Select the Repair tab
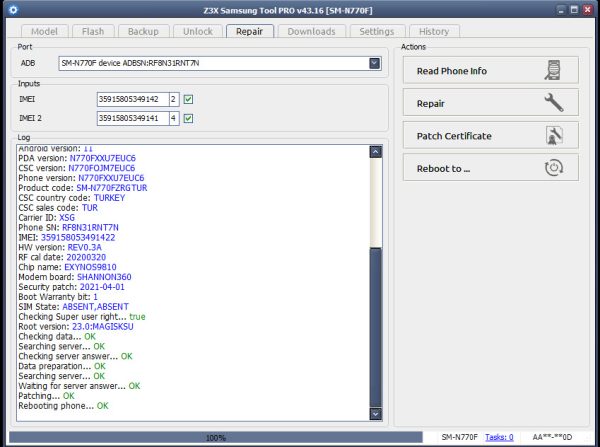Screen dimensions: 600x447 click(x=249, y=31)
